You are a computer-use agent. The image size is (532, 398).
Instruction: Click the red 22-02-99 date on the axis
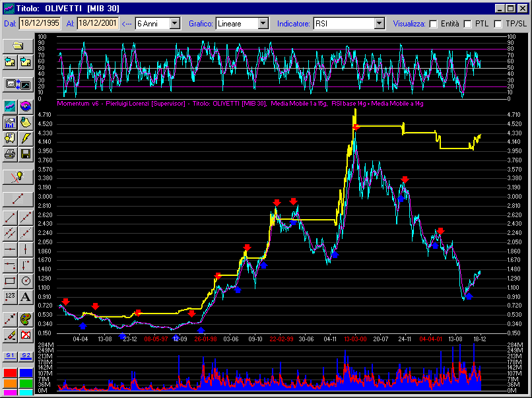281,339
